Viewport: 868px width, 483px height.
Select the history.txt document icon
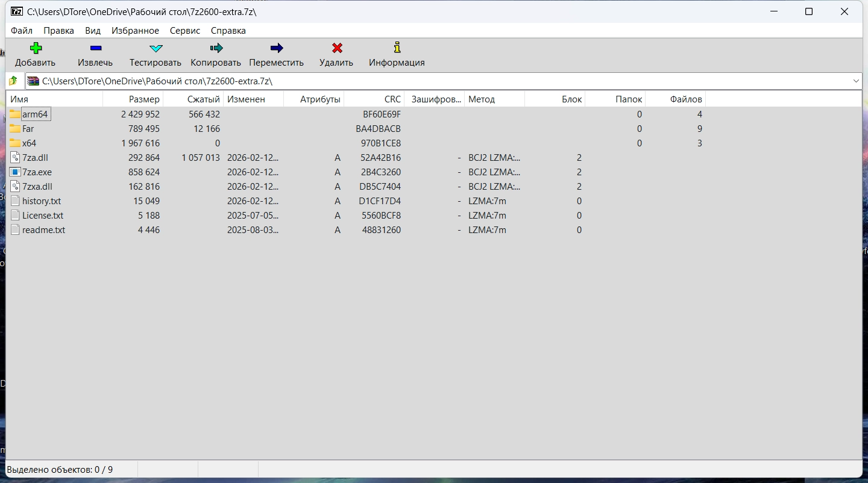pos(15,201)
